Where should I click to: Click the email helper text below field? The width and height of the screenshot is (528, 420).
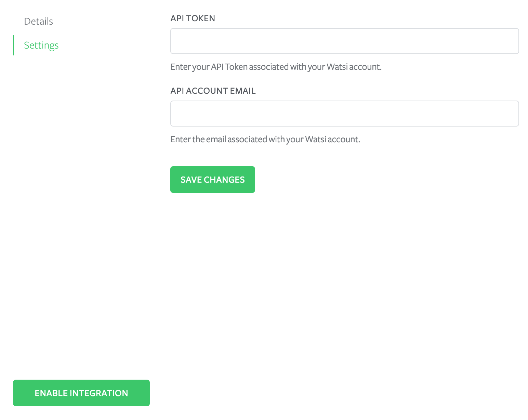(265, 139)
